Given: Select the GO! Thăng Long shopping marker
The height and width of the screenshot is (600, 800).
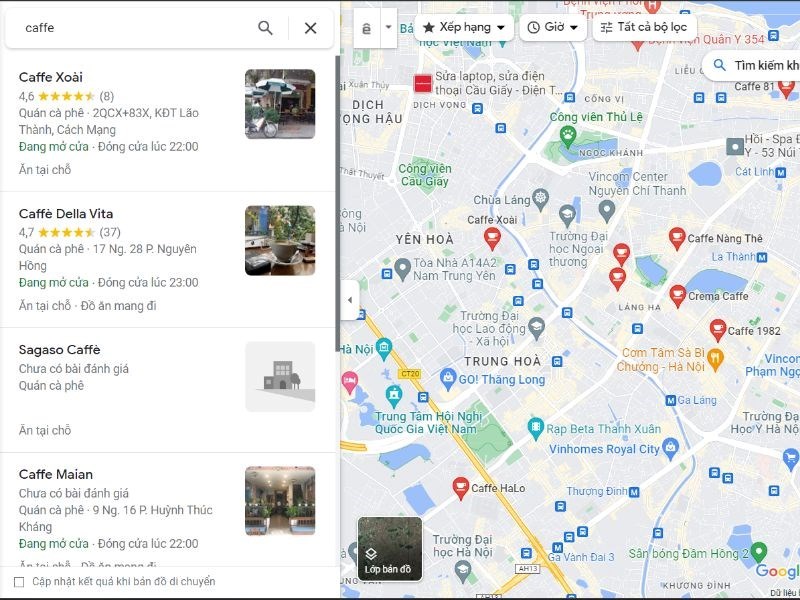Looking at the screenshot, I should (x=448, y=379).
